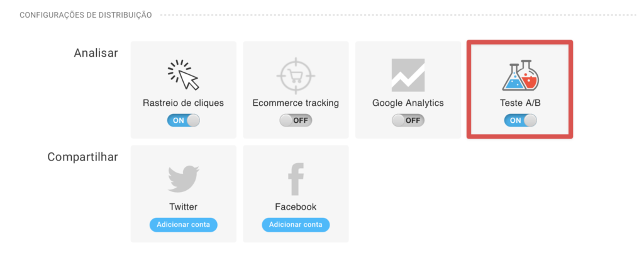This screenshot has height=272, width=644.
Task: Click the Rastreio de cliques label
Action: 183,103
